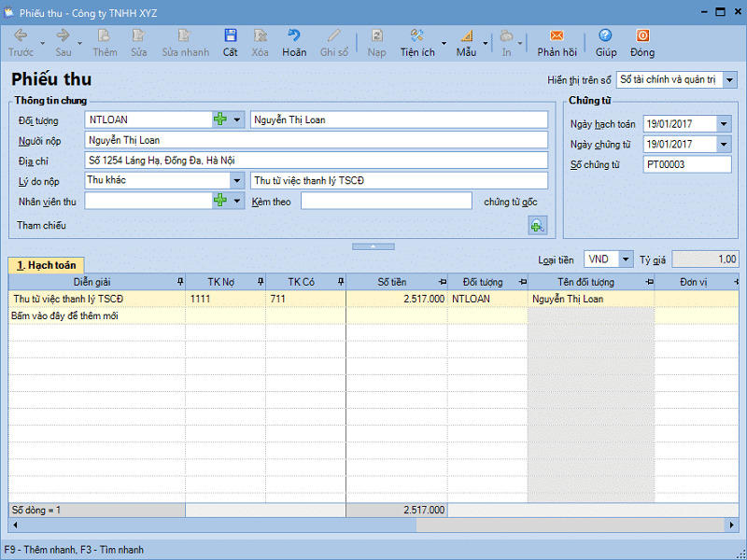Go to previous voucher with Trước

click(21, 43)
